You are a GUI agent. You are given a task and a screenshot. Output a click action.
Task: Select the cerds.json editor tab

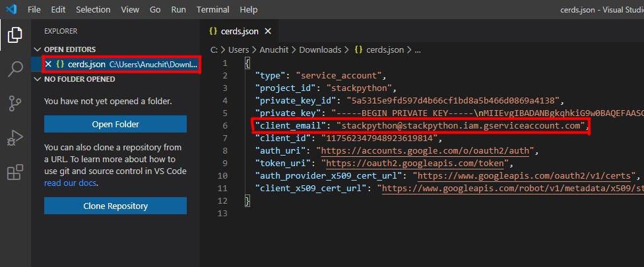coord(240,31)
